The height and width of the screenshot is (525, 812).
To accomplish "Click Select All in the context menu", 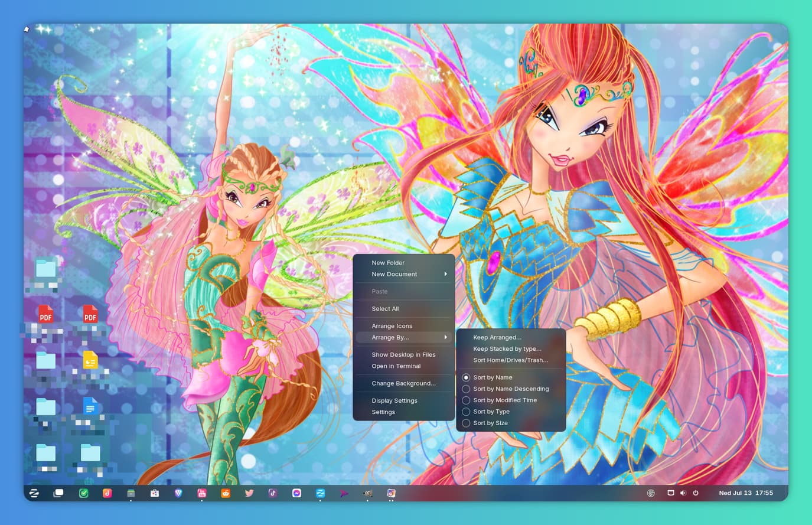I will (x=404, y=309).
